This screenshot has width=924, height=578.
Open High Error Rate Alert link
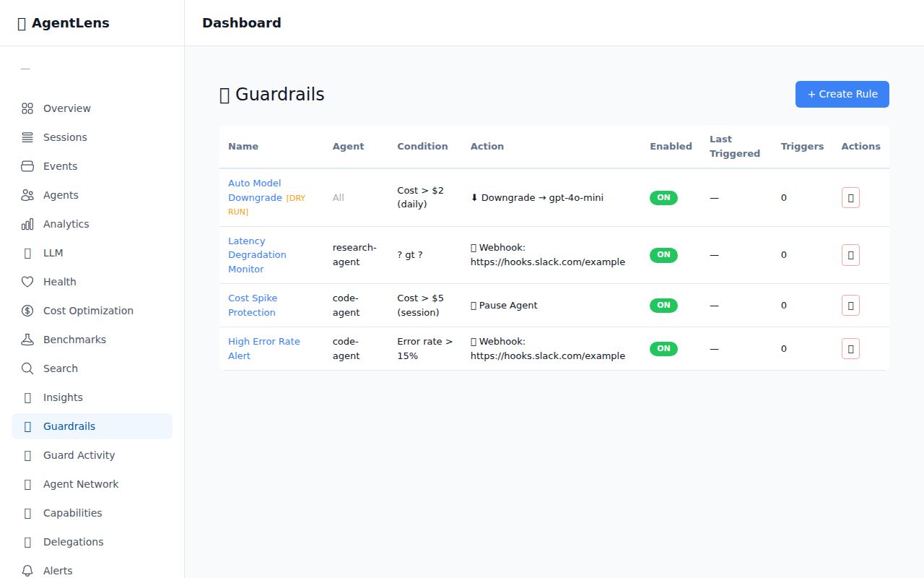(x=264, y=348)
